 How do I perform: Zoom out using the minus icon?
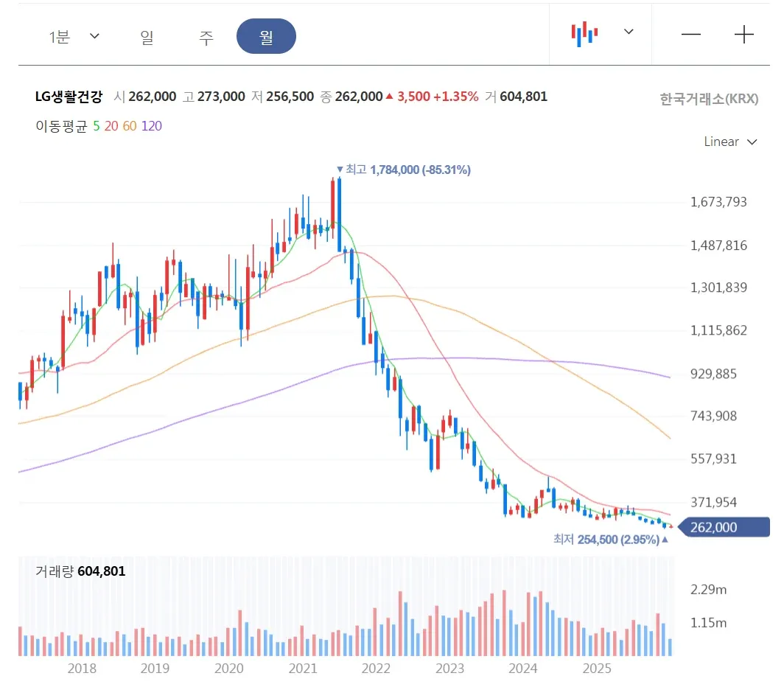click(690, 34)
